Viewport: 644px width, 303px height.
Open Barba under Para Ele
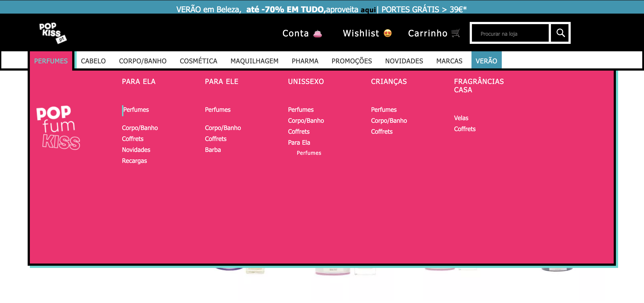213,150
